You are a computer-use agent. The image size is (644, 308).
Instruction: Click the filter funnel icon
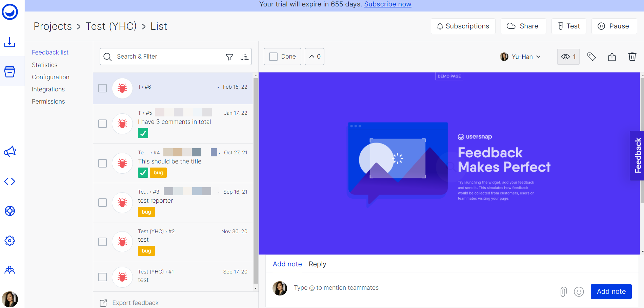tap(229, 57)
